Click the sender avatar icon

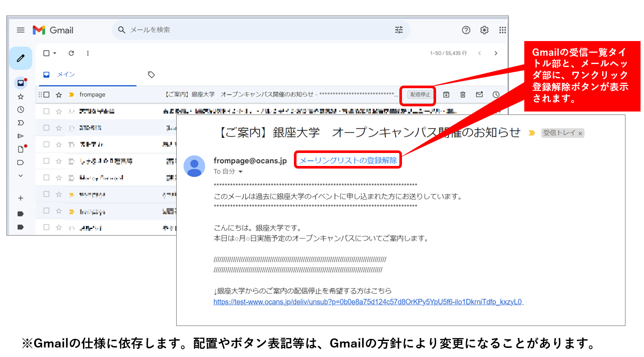point(194,166)
